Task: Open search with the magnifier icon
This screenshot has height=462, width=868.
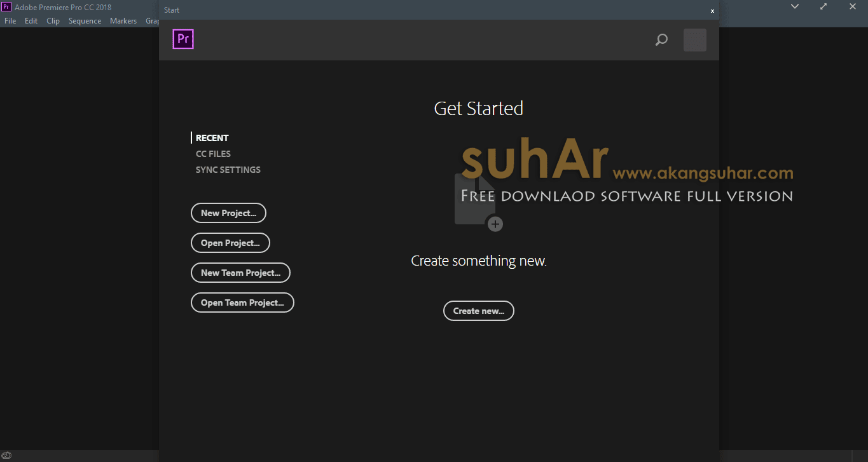Action: (x=661, y=40)
